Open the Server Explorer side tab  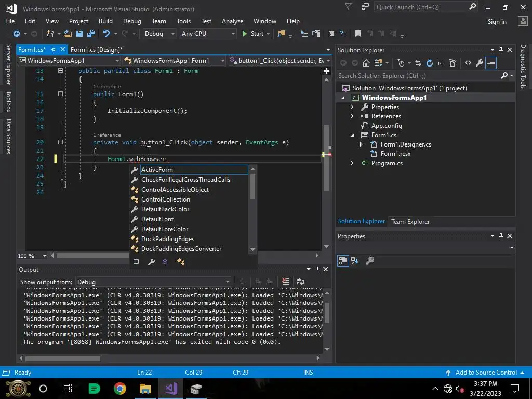point(9,64)
